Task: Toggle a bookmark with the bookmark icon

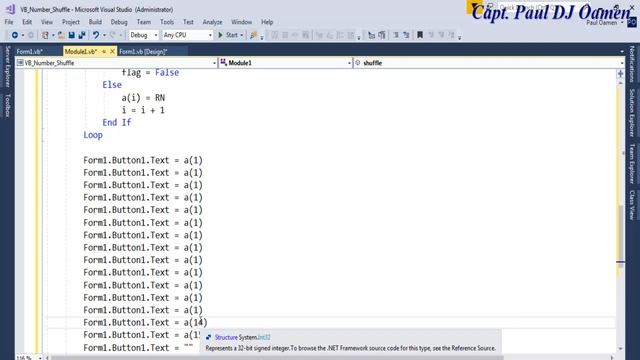Action: (420, 35)
